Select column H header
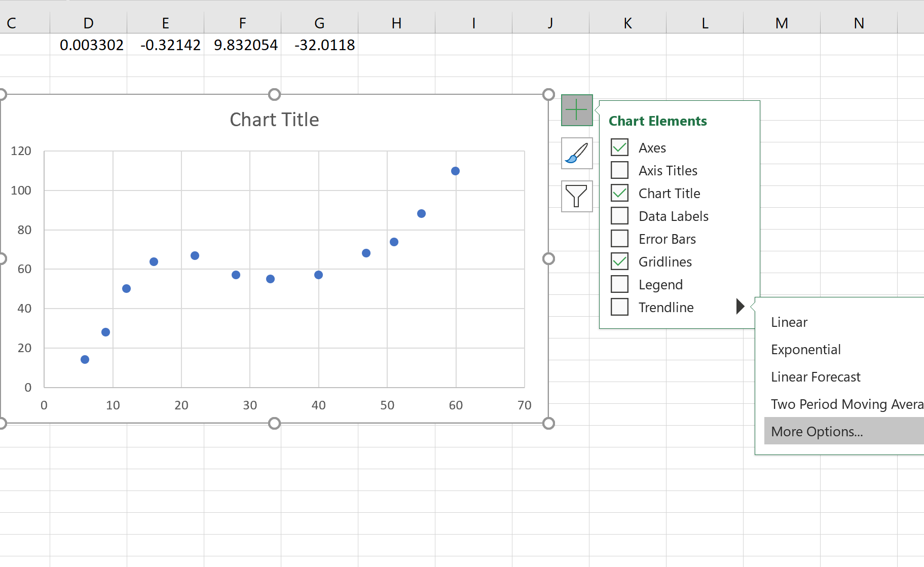 pyautogui.click(x=396, y=23)
